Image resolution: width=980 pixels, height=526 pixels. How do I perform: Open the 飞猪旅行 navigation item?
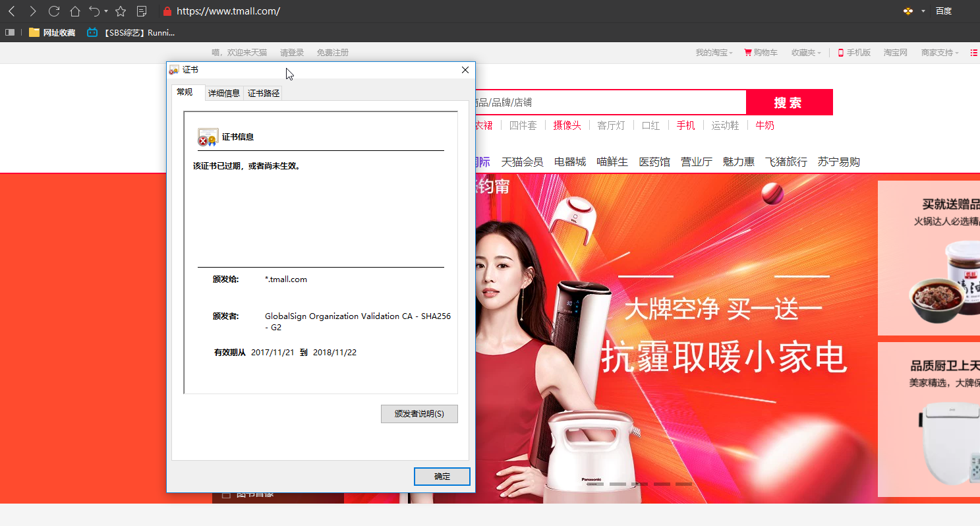point(786,161)
